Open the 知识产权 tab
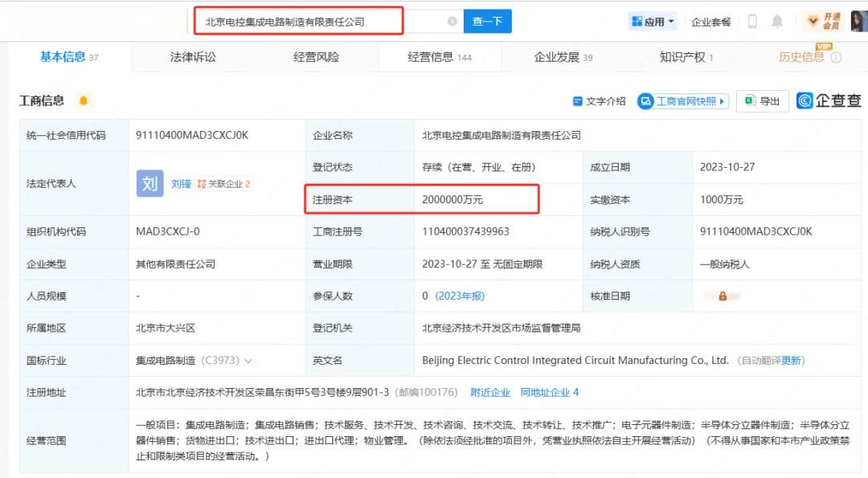 (x=686, y=57)
